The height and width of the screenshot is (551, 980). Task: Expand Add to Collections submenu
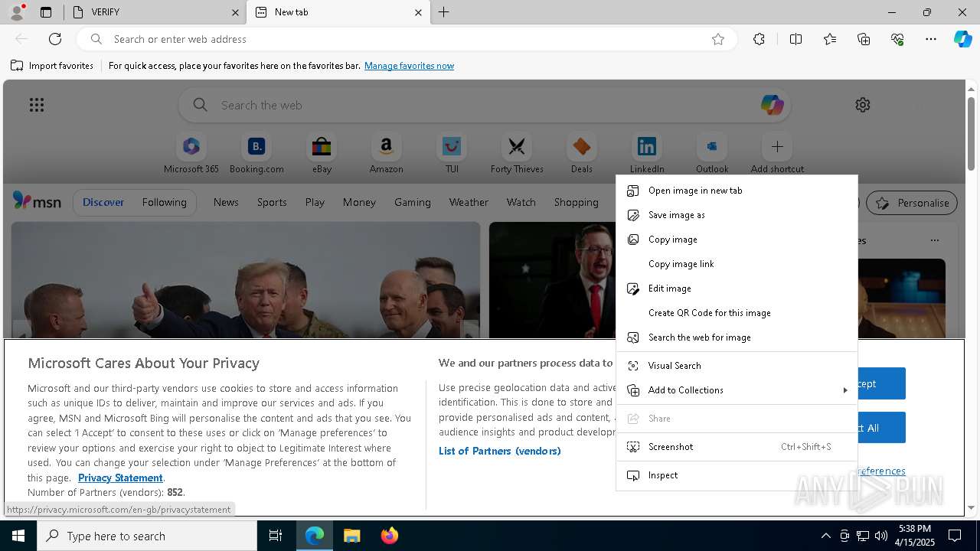tap(737, 390)
